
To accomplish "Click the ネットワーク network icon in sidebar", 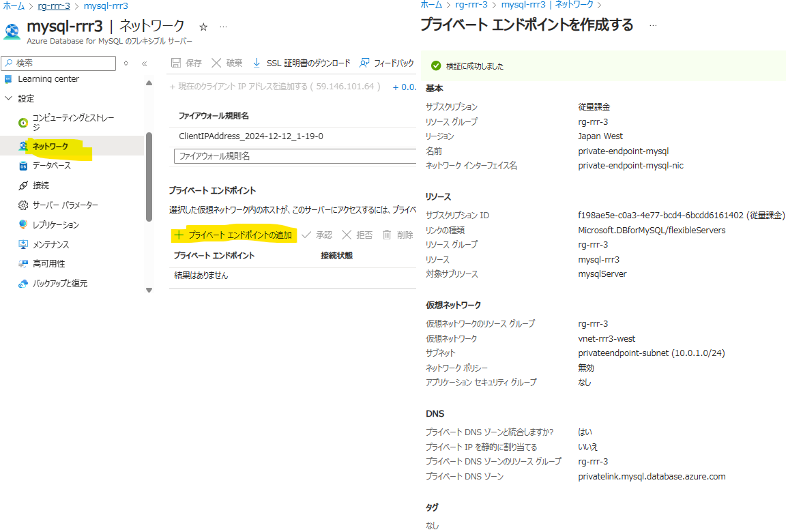I will point(23,146).
